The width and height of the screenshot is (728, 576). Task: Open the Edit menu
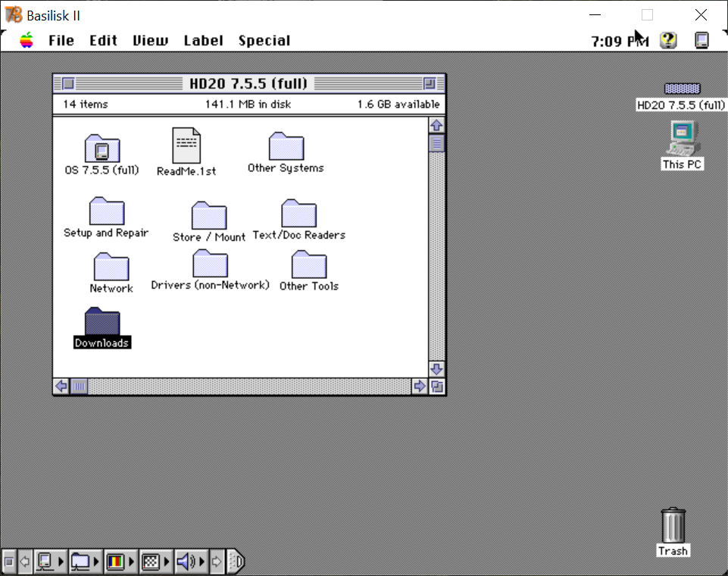coord(103,41)
